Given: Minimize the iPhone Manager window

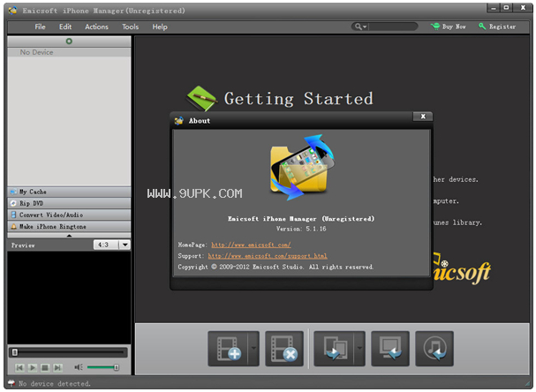Looking at the screenshot, I should [x=494, y=8].
